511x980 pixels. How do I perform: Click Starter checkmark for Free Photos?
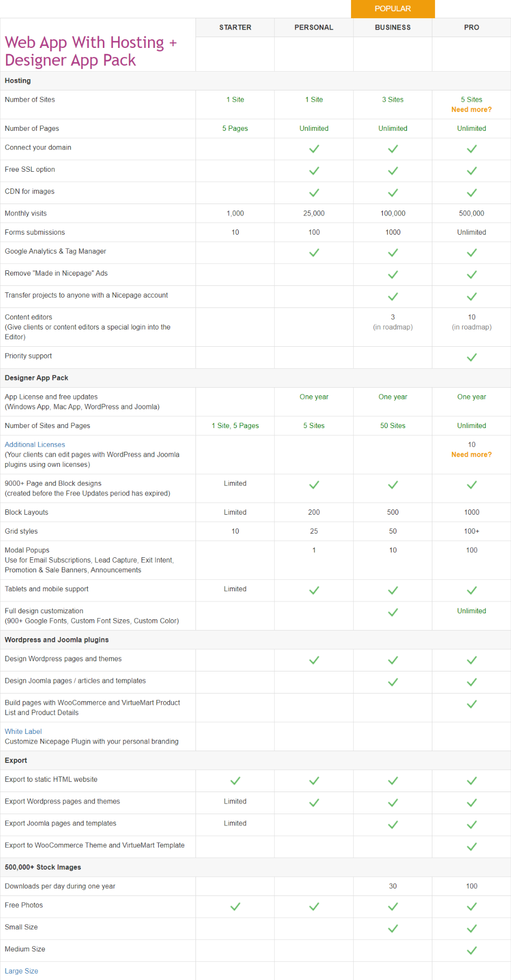click(235, 907)
